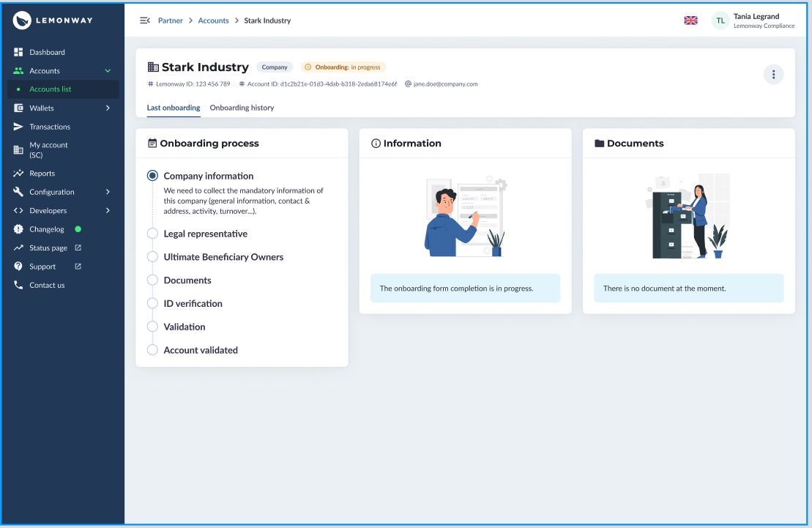Select the Ultimate Beneficiary Owners step radio

[152, 256]
